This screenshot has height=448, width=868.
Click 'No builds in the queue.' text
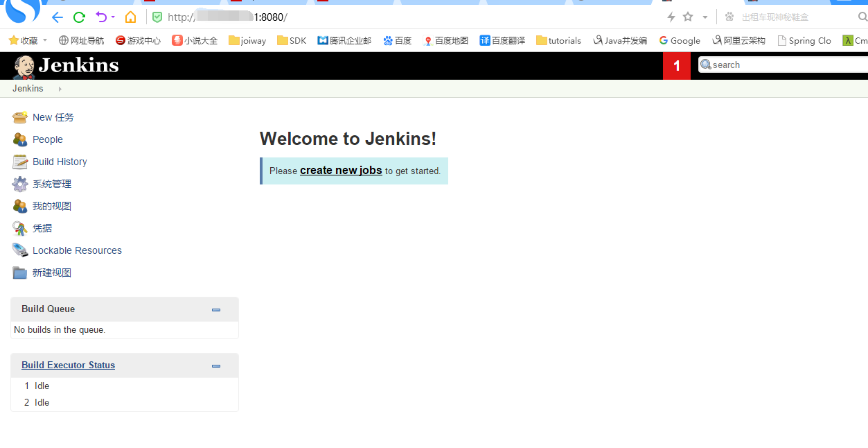60,329
